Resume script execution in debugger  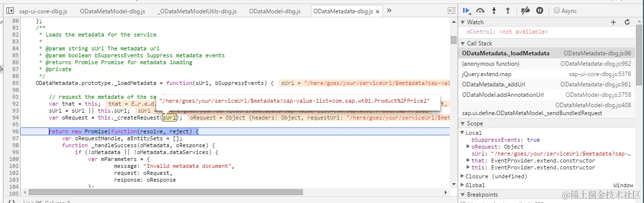(467, 10)
